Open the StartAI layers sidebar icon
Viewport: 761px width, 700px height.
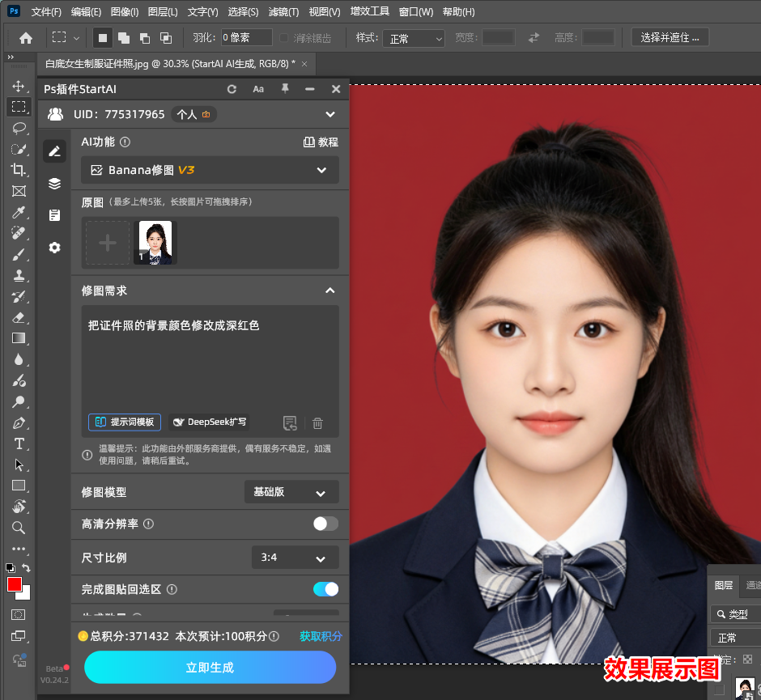pyautogui.click(x=55, y=184)
